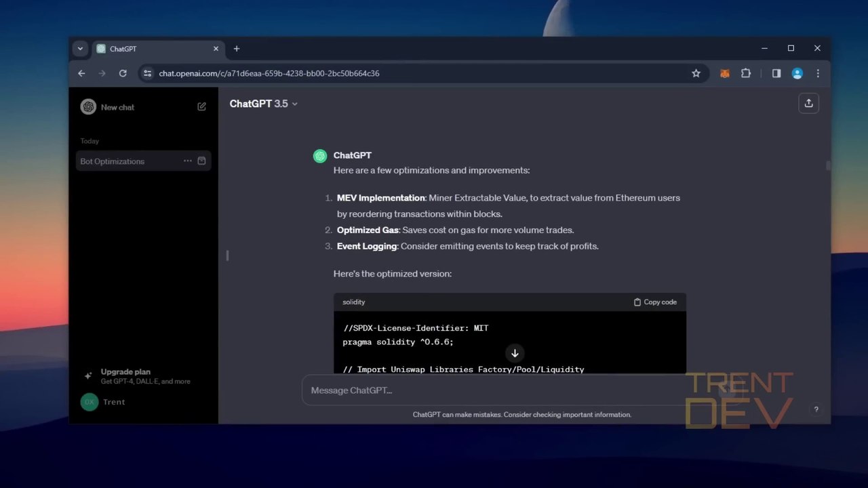
Task: Click the 'pragma solidity ^0.6.6;' code line
Action: click(x=398, y=342)
